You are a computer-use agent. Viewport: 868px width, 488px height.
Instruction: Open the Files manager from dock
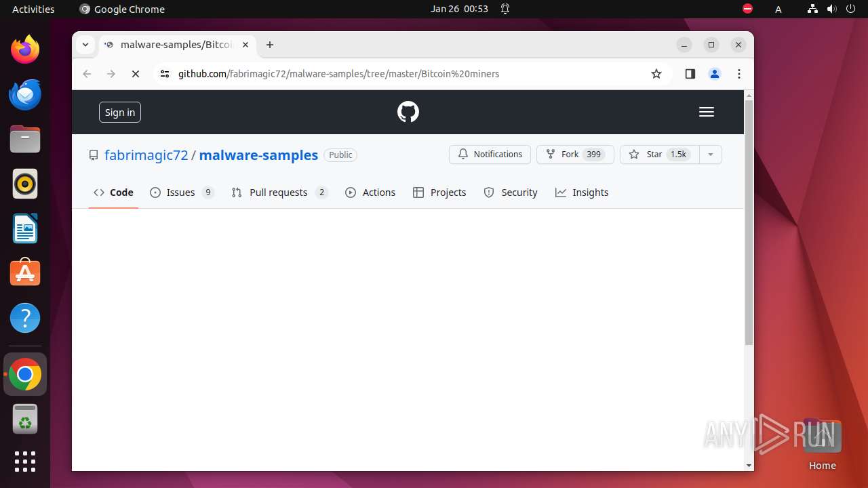(25, 139)
